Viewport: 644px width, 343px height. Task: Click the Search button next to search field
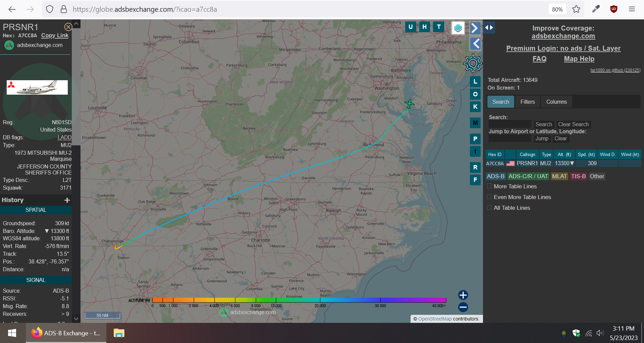point(544,125)
